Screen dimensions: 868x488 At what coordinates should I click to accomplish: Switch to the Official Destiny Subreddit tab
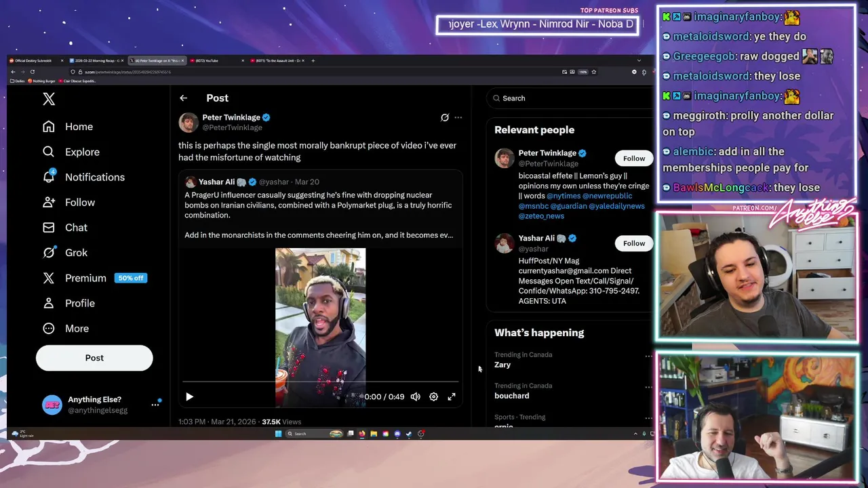tap(35, 60)
